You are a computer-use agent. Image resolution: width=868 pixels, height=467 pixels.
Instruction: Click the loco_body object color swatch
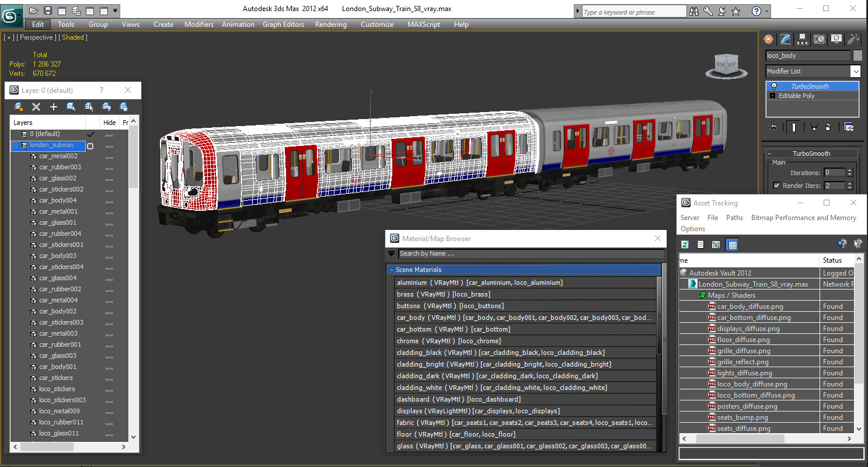click(857, 55)
